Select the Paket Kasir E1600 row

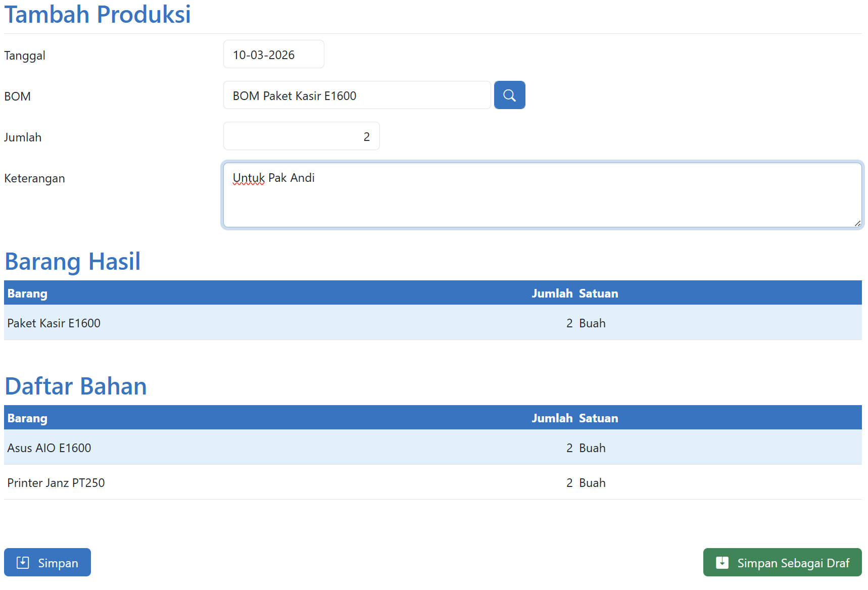point(433,322)
